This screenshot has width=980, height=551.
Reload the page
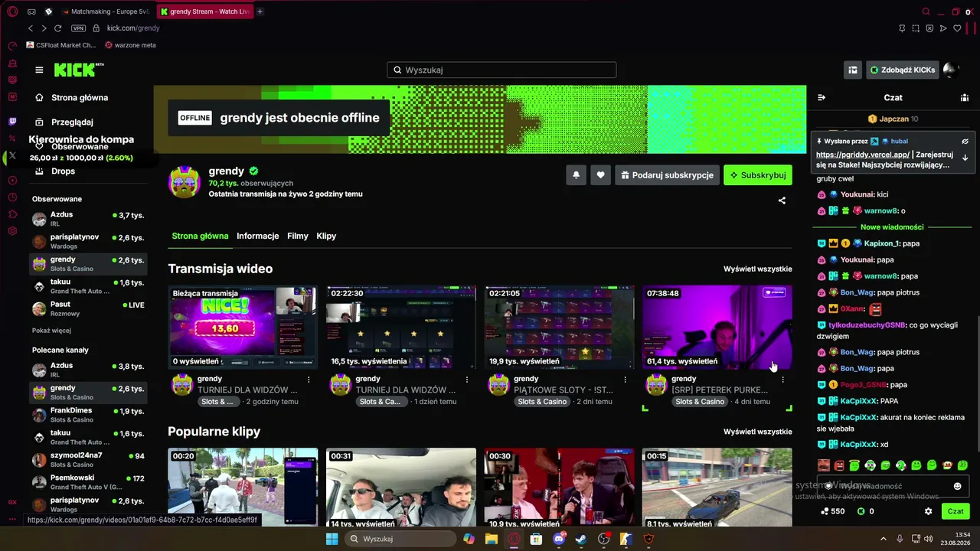57,28
